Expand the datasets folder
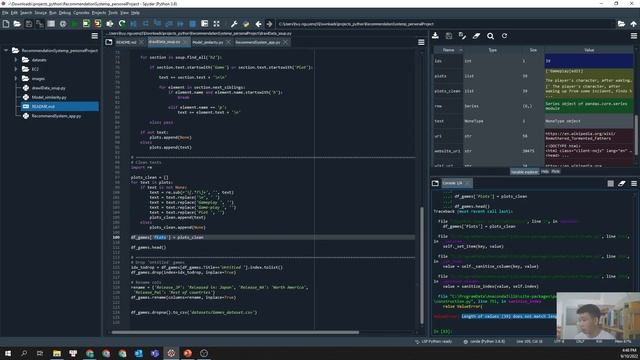Image resolution: width=640 pixels, height=360 pixels. 16,60
